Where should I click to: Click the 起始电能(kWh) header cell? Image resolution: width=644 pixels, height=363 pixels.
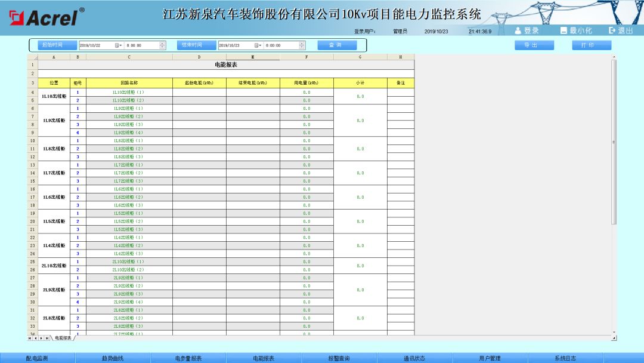click(199, 82)
